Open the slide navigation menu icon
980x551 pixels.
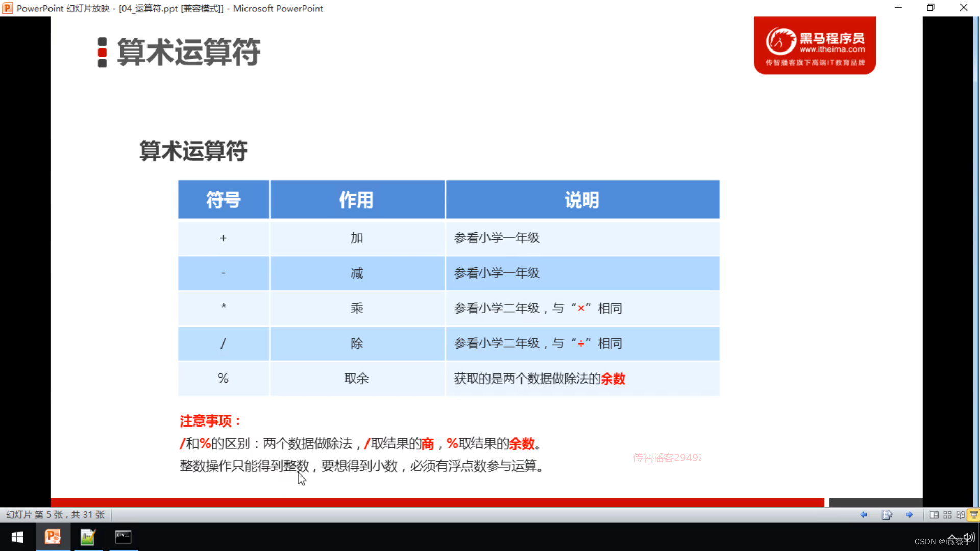(x=887, y=515)
